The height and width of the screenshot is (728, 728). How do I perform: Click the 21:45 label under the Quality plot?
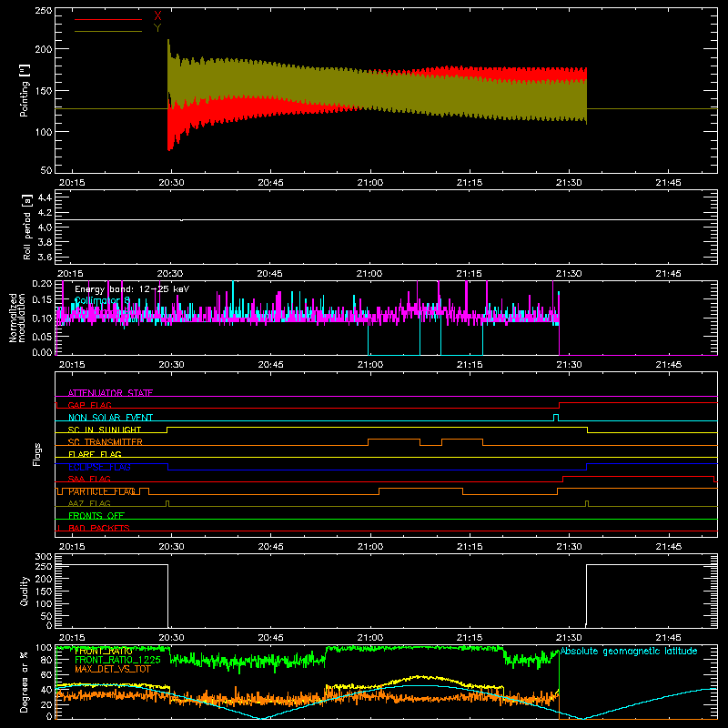(668, 638)
